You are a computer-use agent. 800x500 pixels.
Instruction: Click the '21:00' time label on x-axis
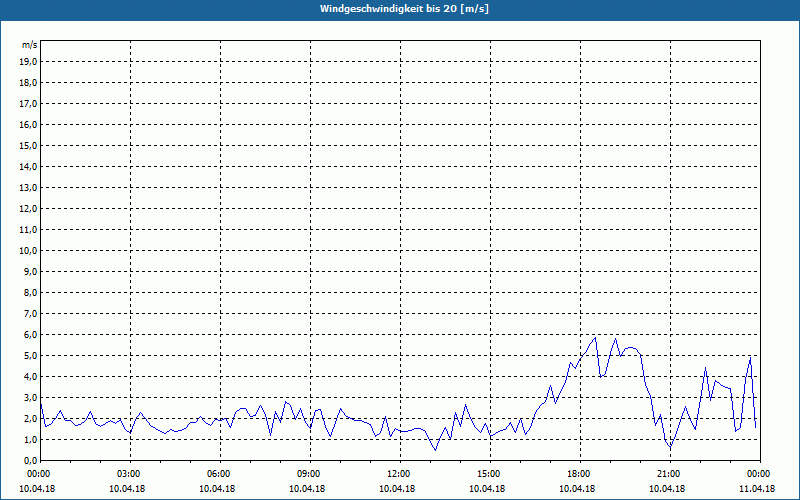(x=670, y=474)
